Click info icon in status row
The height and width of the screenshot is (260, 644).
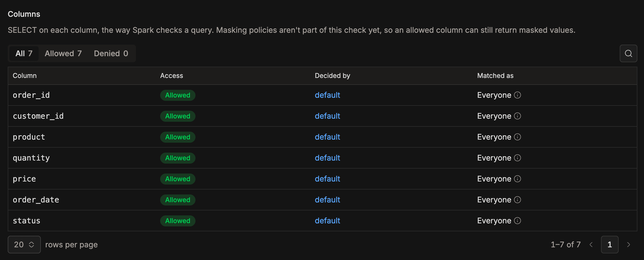517,221
